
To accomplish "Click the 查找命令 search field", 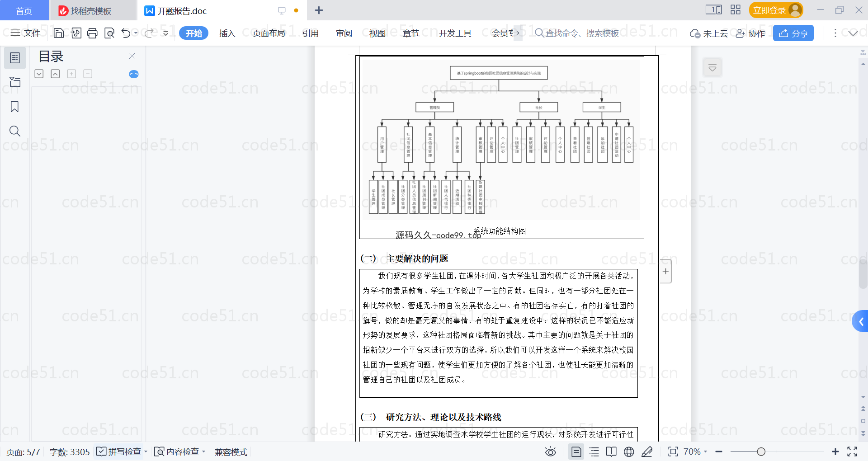I will [x=577, y=33].
